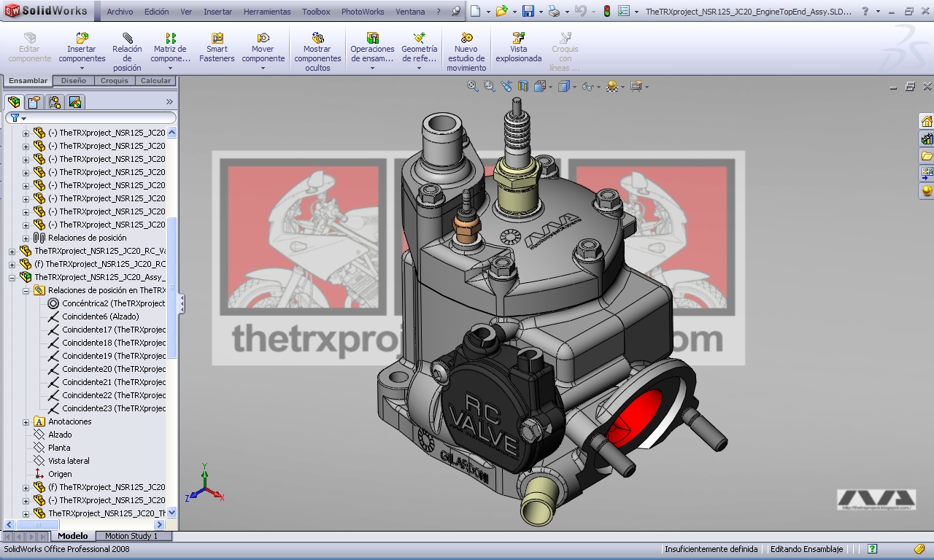Expand the manager pane tabs chevron
The image size is (934, 560).
(169, 102)
